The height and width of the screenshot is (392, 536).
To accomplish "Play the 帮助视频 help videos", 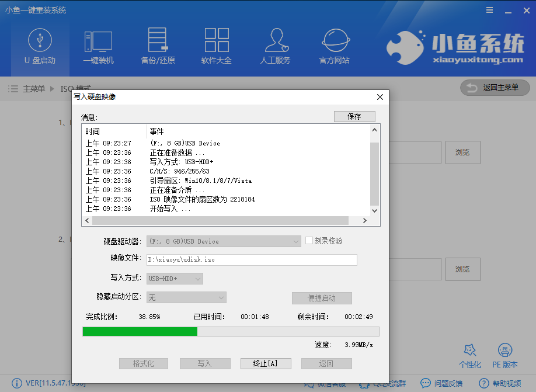I will (x=500, y=383).
